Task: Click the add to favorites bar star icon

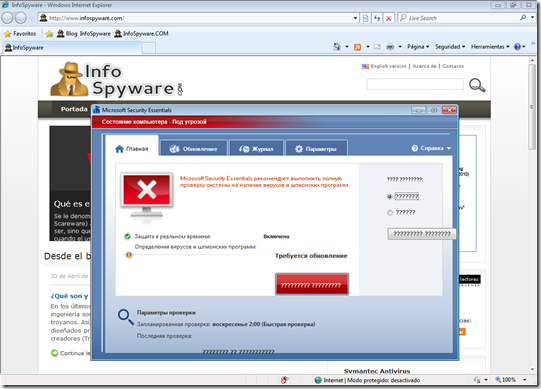Action: [x=49, y=34]
